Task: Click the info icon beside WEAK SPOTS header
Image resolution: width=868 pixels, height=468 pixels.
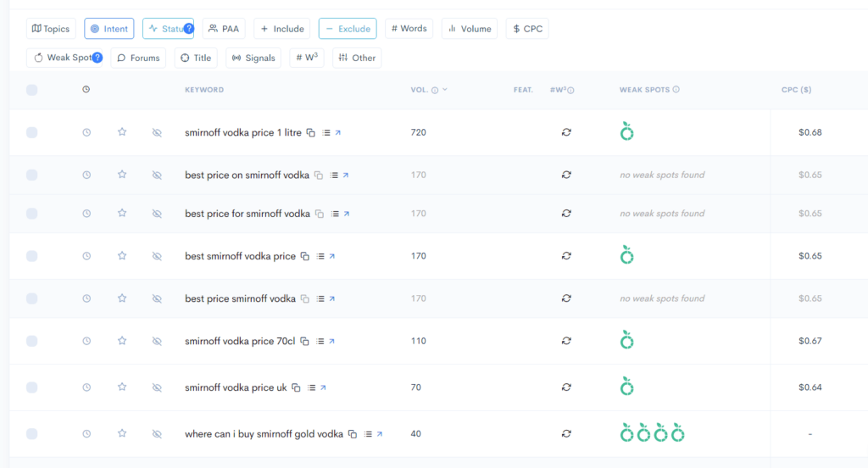Action: click(x=676, y=89)
